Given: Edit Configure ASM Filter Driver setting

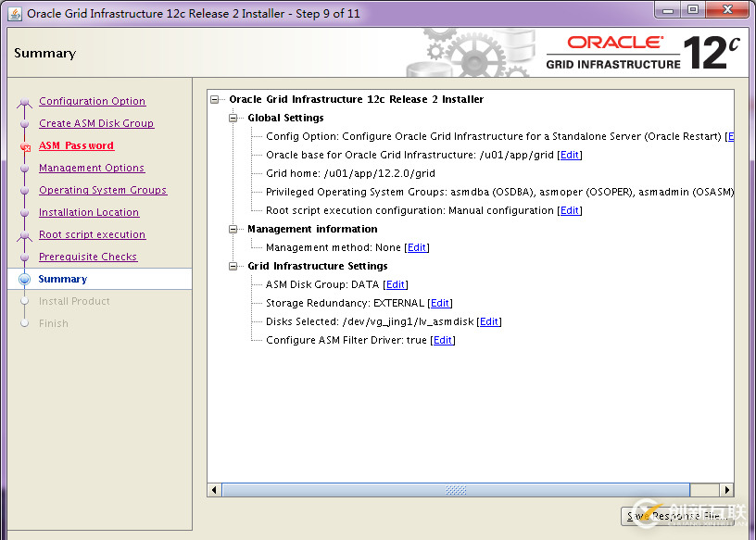Looking at the screenshot, I should pyautogui.click(x=443, y=340).
